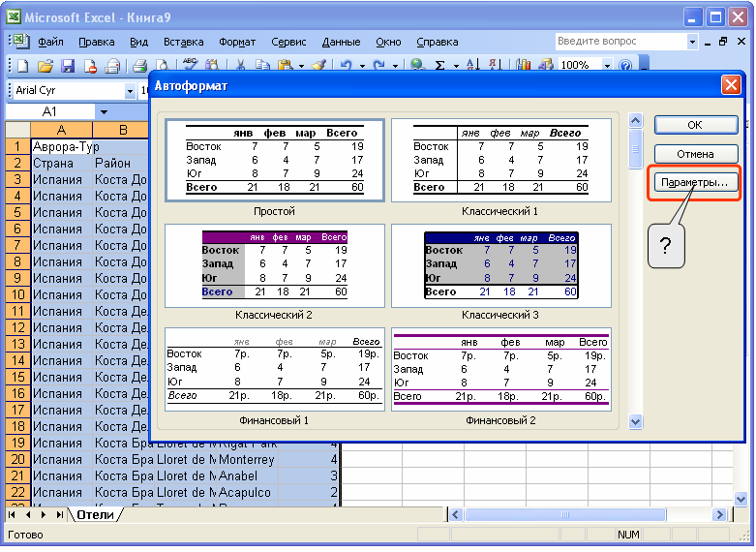This screenshot has width=756, height=552.
Task: Click OK in the Автоформат dialog
Action: (695, 125)
